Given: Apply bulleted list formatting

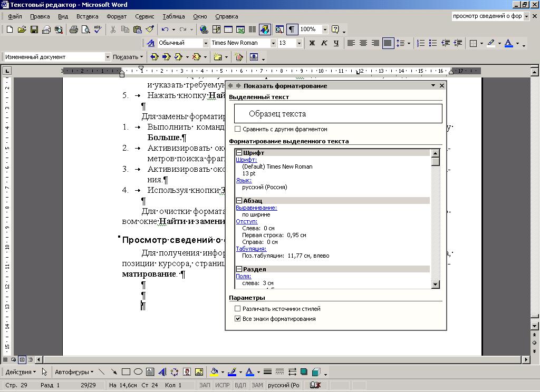Looking at the screenshot, I should pyautogui.click(x=432, y=43).
